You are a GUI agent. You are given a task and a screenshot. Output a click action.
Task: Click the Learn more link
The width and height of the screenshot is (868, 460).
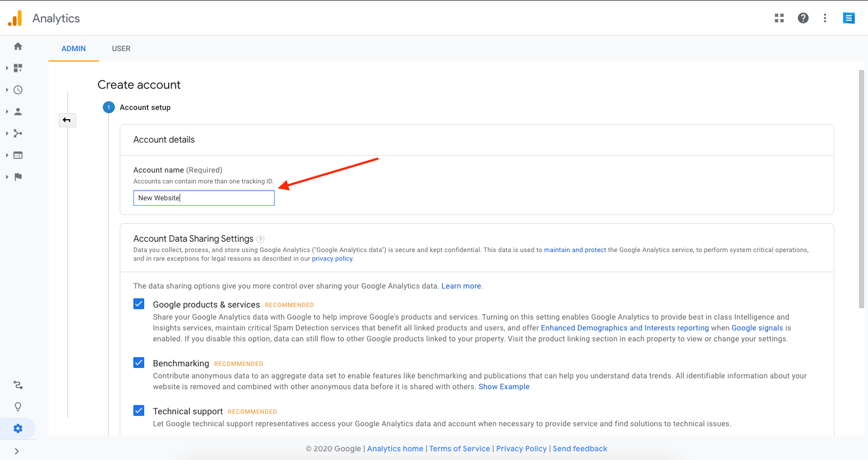tap(461, 286)
